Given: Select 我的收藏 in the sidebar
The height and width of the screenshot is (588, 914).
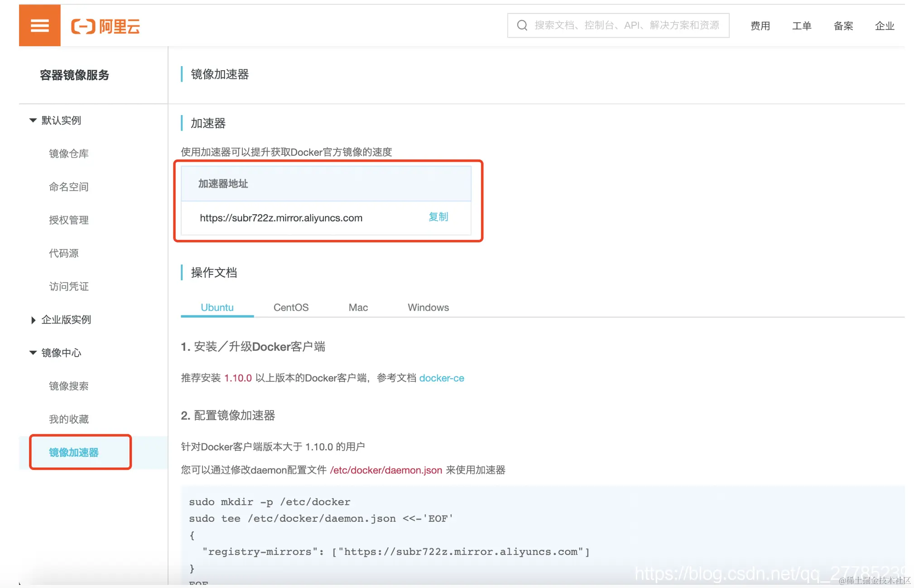Looking at the screenshot, I should (68, 419).
